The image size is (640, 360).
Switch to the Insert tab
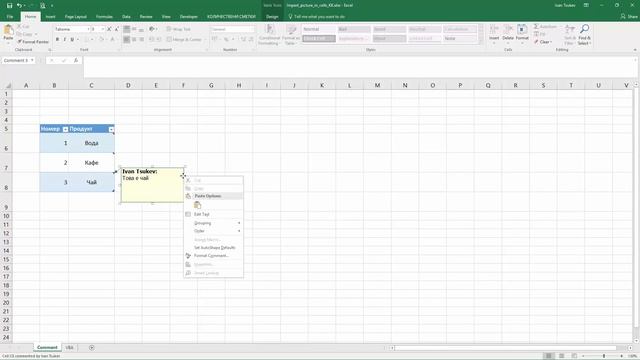tap(50, 17)
